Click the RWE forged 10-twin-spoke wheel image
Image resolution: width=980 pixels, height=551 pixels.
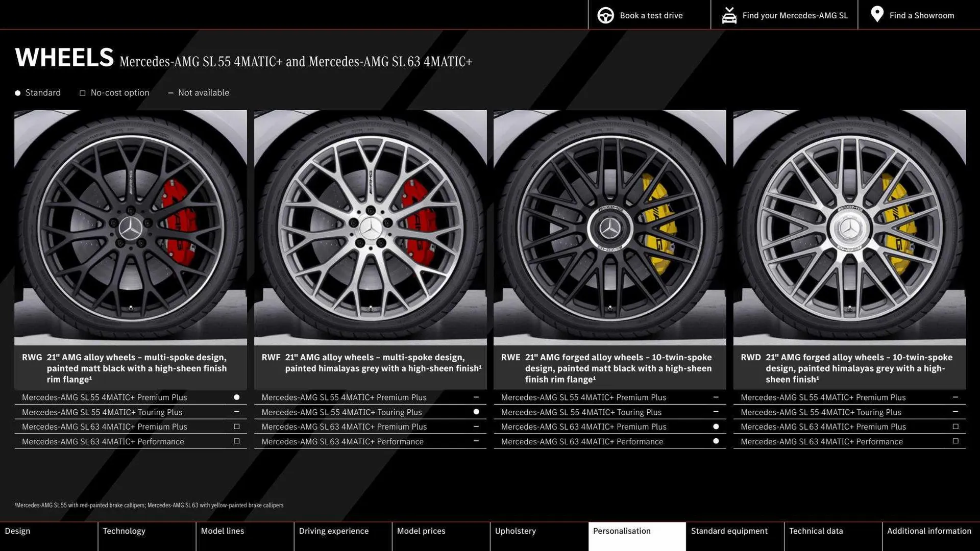[x=609, y=227]
